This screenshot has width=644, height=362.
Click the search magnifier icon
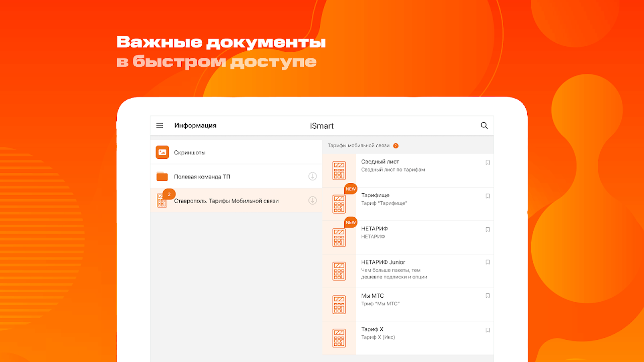(x=484, y=126)
